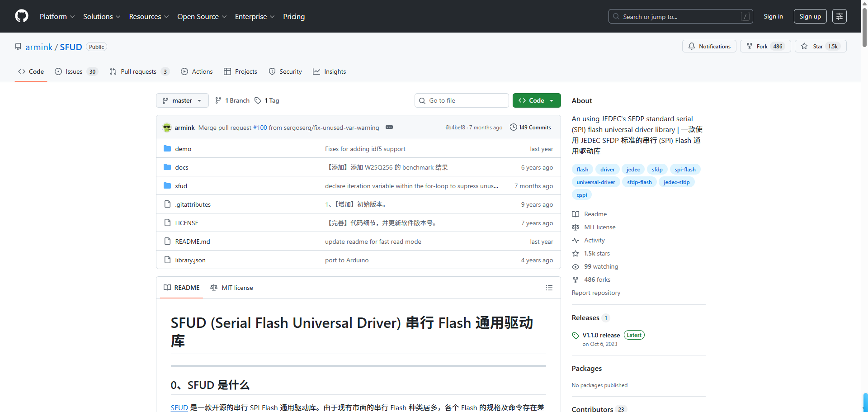This screenshot has height=412, width=868.
Task: Select the README tab in the file viewer
Action: click(x=182, y=288)
